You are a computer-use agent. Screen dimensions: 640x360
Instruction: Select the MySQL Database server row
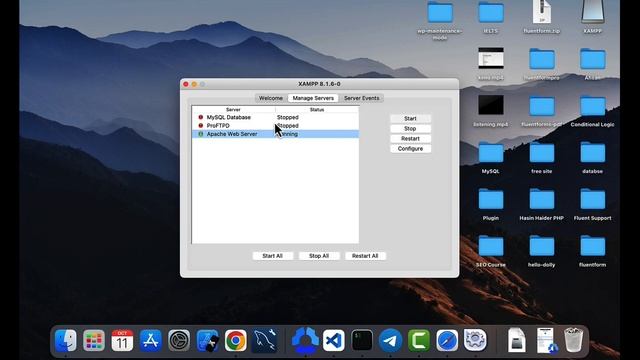[276, 117]
